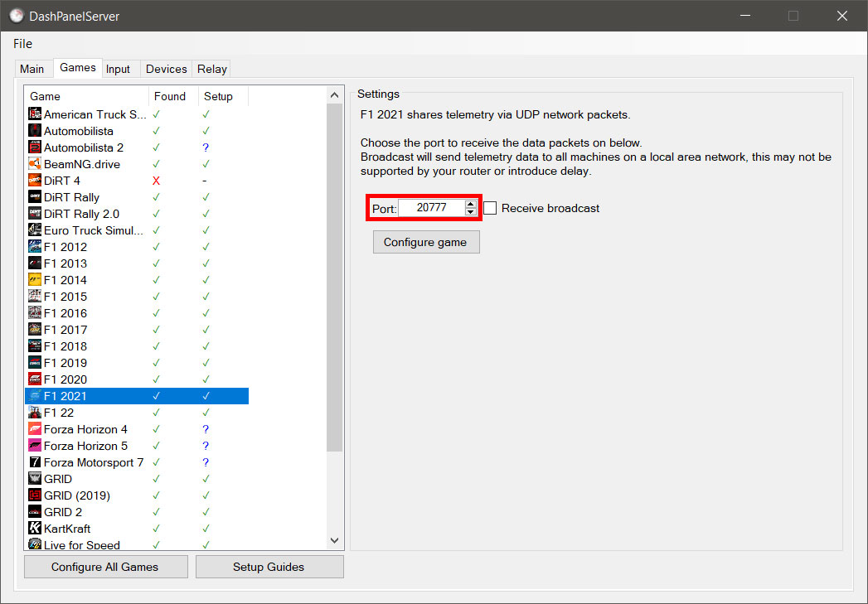Click the found checkmark for Automobilista

(156, 131)
